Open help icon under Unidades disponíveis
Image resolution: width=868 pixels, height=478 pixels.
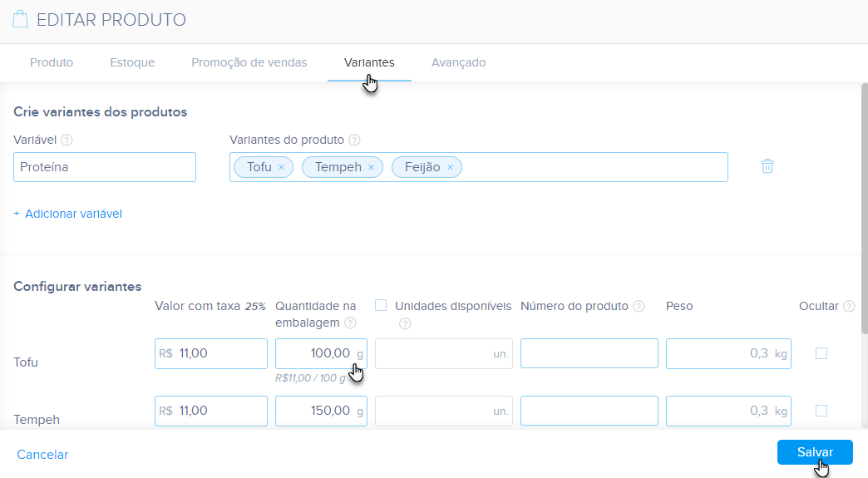(x=405, y=323)
